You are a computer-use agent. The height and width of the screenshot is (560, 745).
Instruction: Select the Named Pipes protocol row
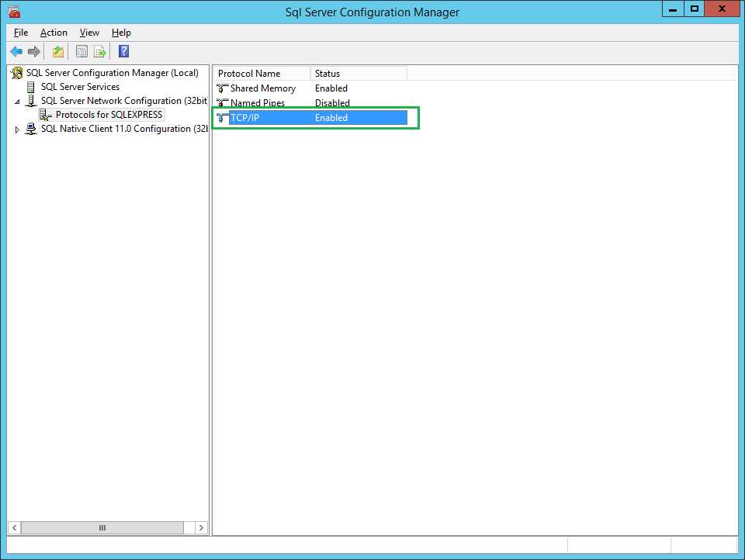coord(311,103)
